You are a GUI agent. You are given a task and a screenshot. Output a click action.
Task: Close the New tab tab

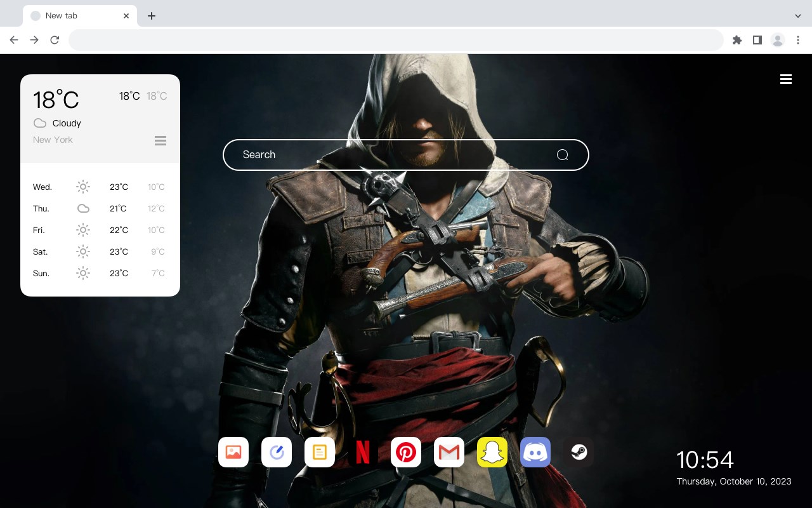coord(126,16)
